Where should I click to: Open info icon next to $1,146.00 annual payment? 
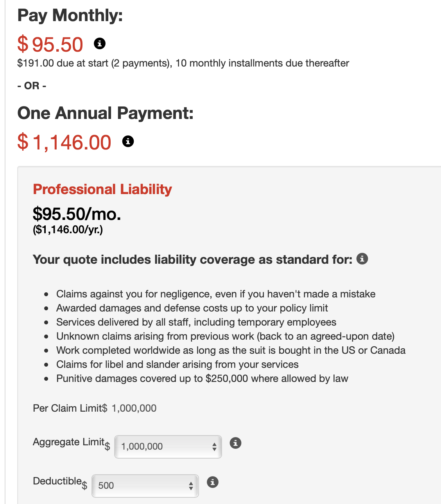[128, 141]
